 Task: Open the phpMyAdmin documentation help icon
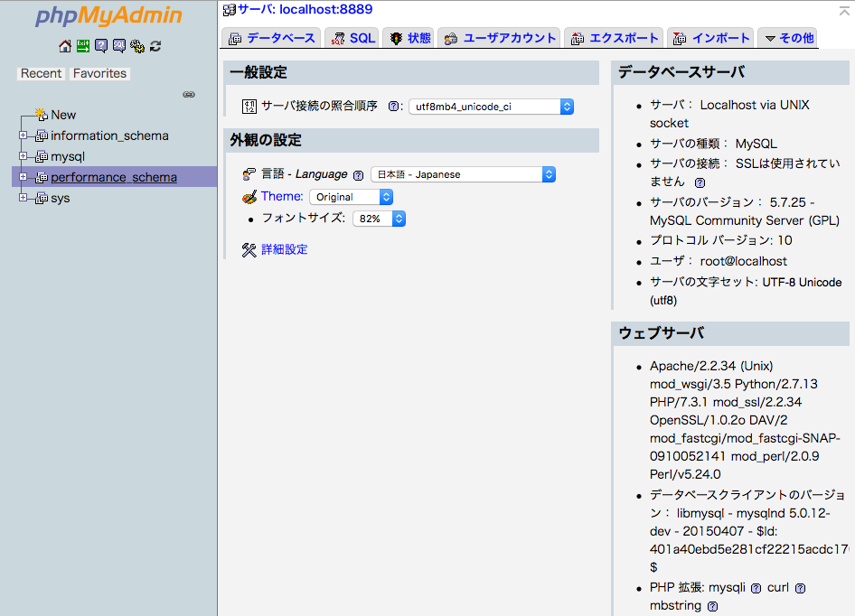[101, 46]
